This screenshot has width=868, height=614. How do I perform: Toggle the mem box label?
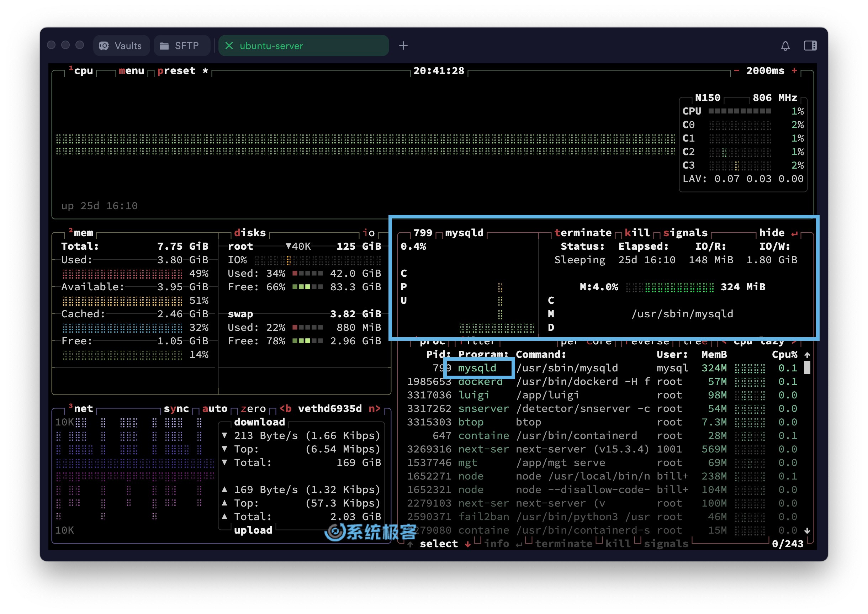coord(81,233)
